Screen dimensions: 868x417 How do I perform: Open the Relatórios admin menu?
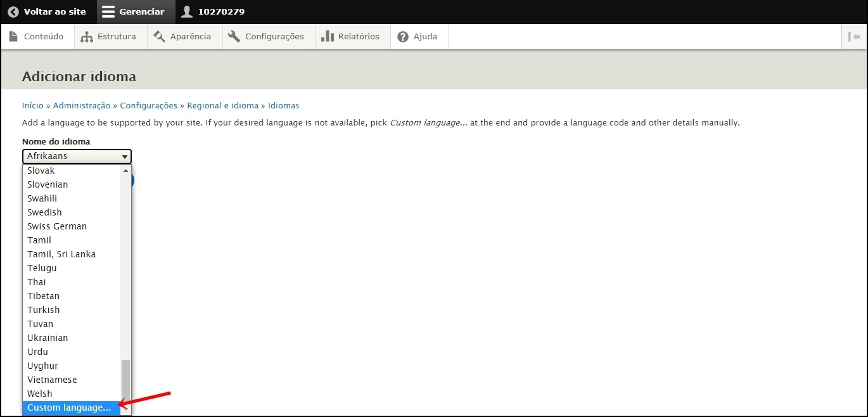click(350, 37)
